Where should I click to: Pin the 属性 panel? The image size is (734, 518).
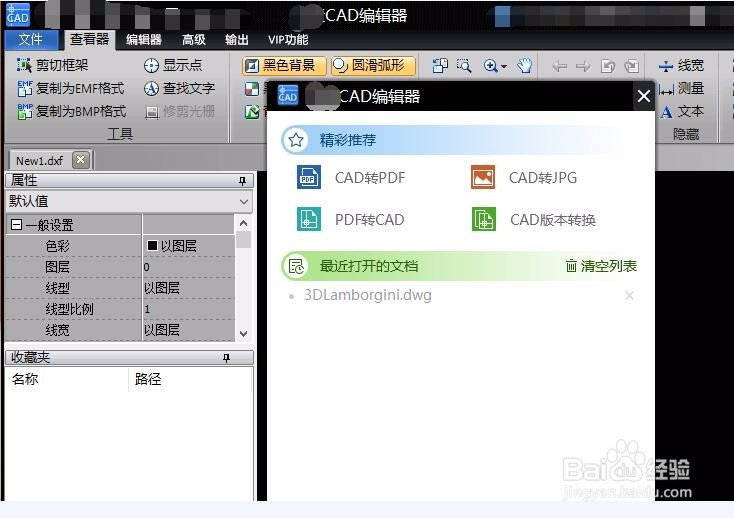point(242,181)
